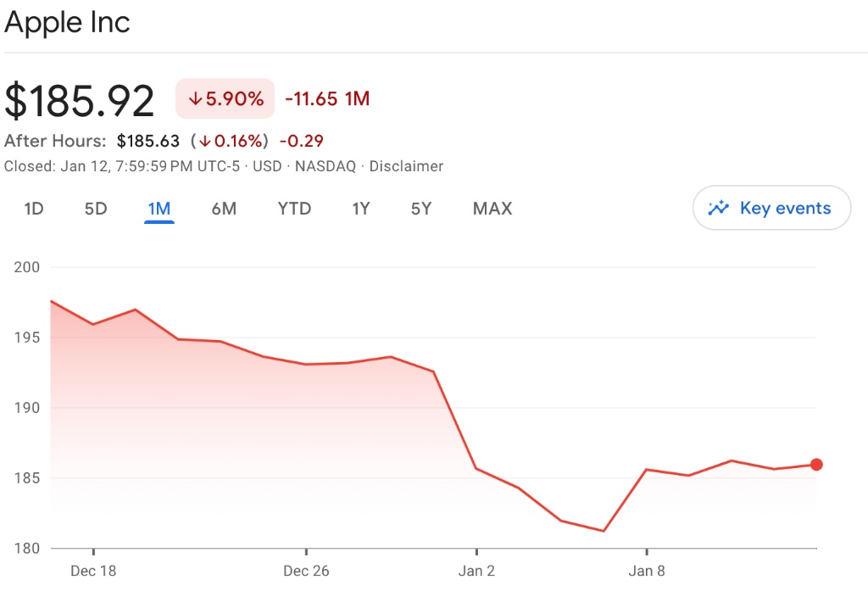Select the MAX range tab
The width and height of the screenshot is (868, 597).
pos(492,209)
